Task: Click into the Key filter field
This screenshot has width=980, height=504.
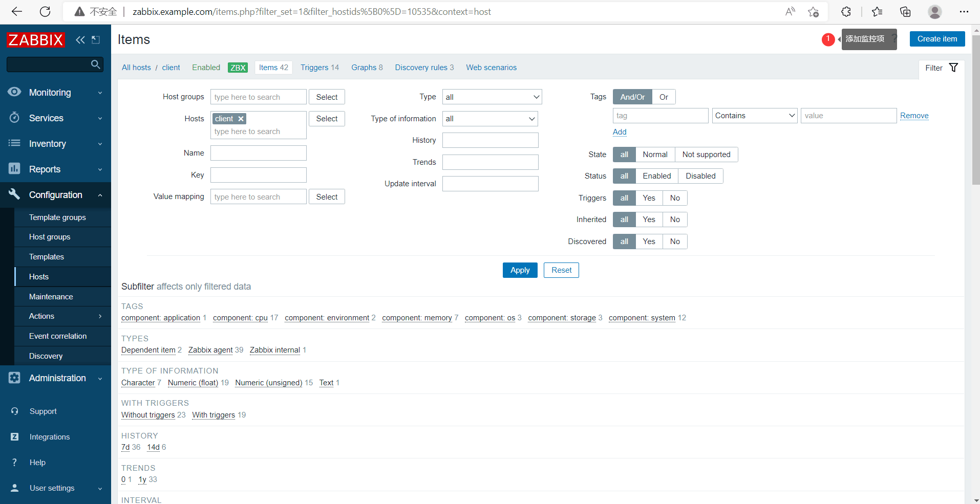Action: coord(258,175)
